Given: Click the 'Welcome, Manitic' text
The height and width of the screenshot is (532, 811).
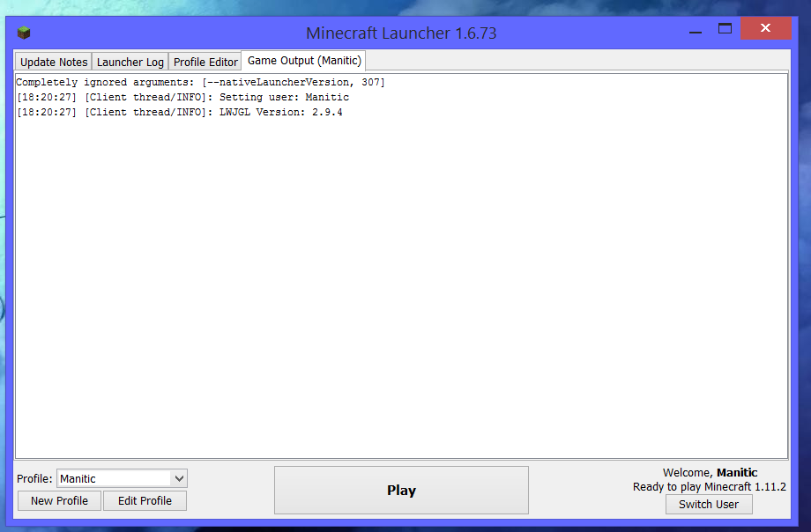Looking at the screenshot, I should (711, 472).
